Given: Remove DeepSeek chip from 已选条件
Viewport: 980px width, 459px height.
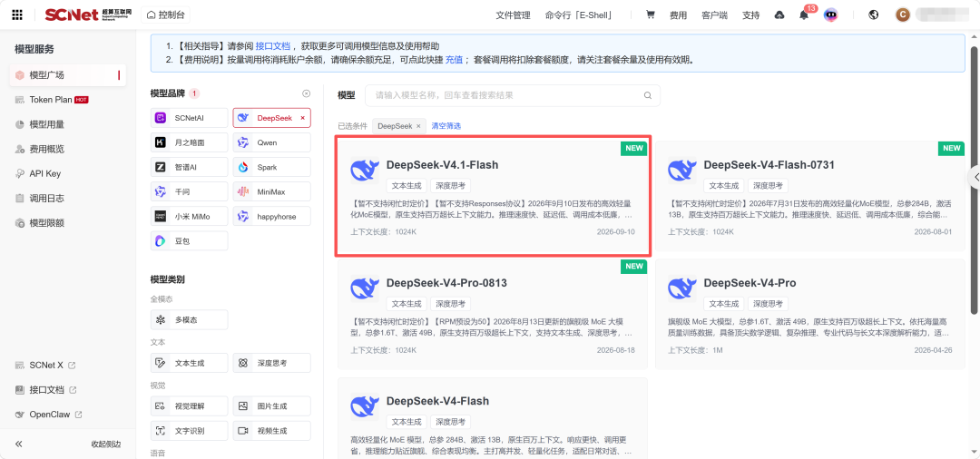Looking at the screenshot, I should [418, 125].
